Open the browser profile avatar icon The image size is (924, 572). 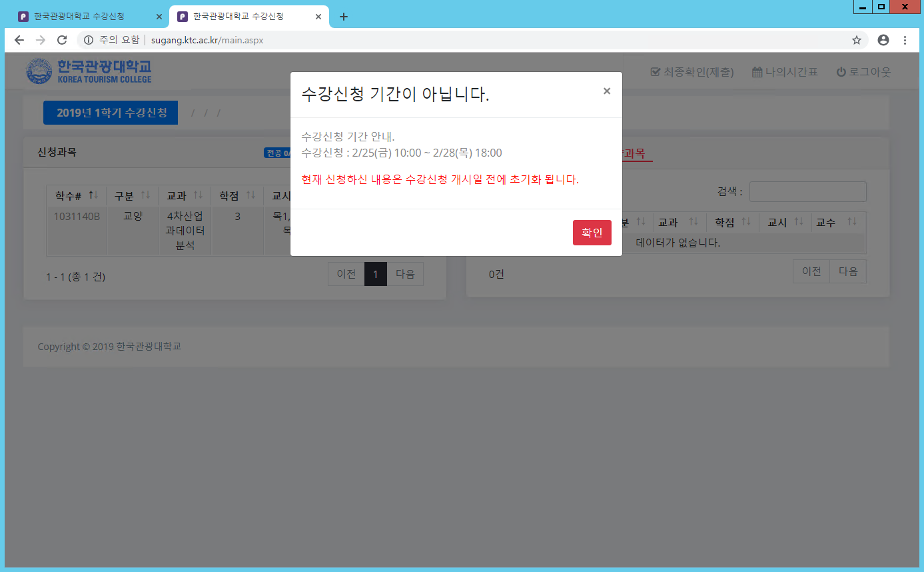click(x=883, y=40)
